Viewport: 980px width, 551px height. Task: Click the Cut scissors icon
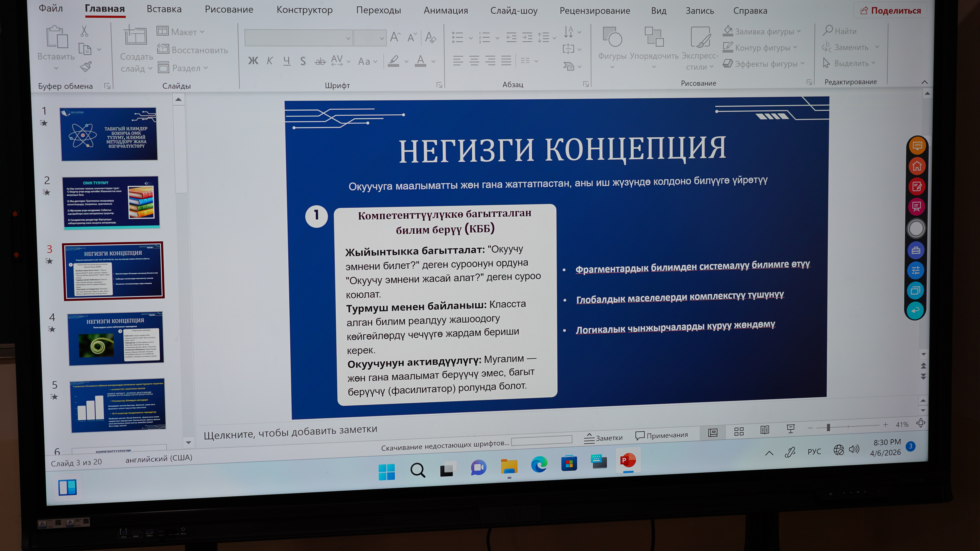pyautogui.click(x=84, y=31)
